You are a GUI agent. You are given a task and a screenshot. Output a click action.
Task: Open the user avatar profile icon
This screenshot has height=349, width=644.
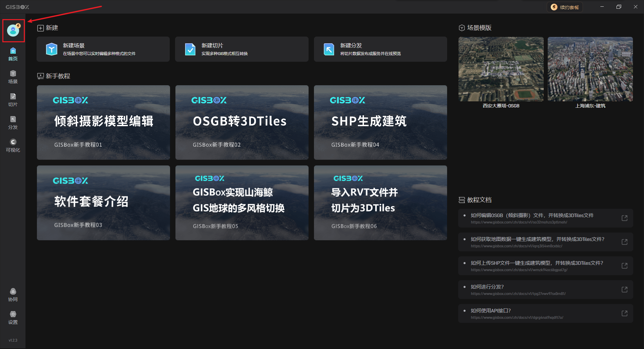pyautogui.click(x=13, y=31)
